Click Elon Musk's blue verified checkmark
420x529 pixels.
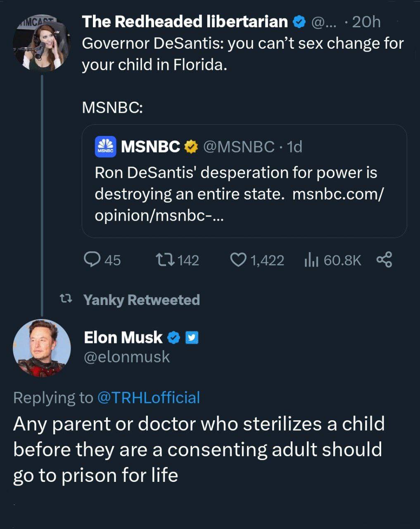coord(173,338)
